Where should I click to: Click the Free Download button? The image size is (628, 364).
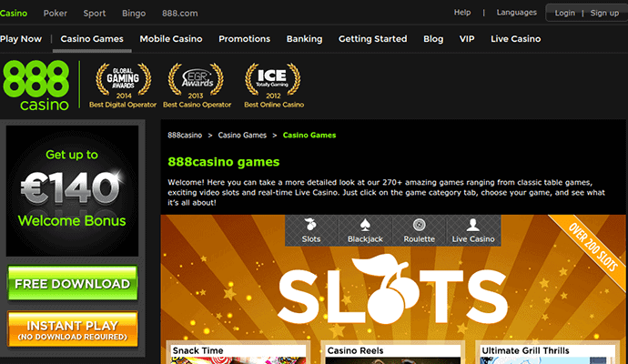[x=73, y=283]
